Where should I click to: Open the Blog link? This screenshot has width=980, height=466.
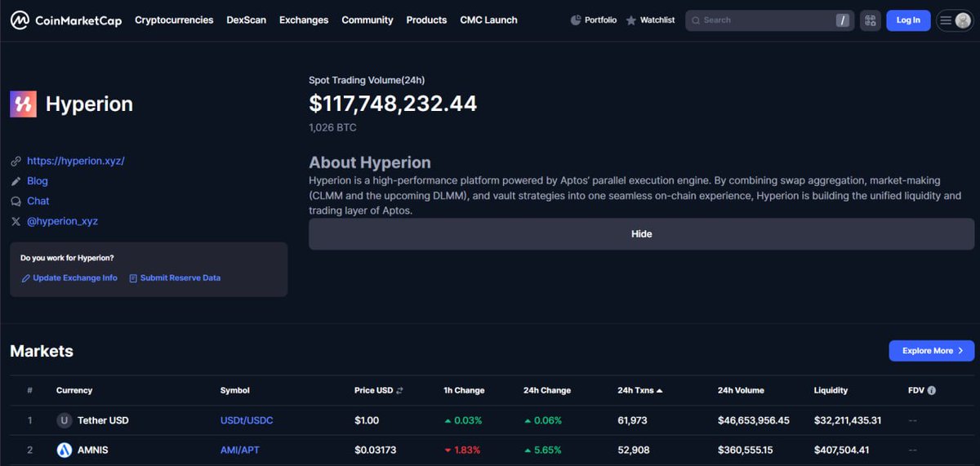[38, 181]
